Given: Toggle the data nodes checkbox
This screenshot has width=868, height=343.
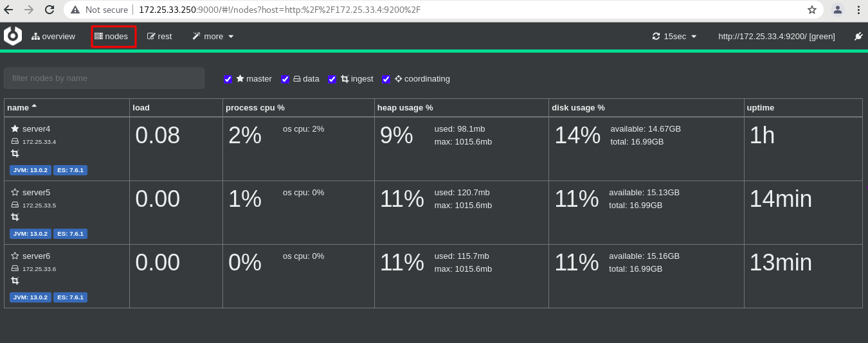Looking at the screenshot, I should pos(285,79).
